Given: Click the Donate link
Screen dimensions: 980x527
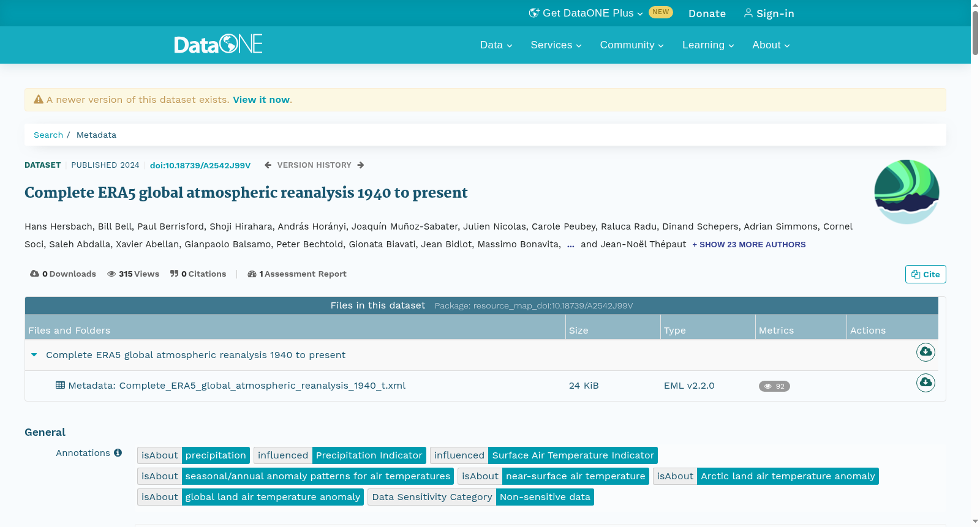Looking at the screenshot, I should 707,13.
